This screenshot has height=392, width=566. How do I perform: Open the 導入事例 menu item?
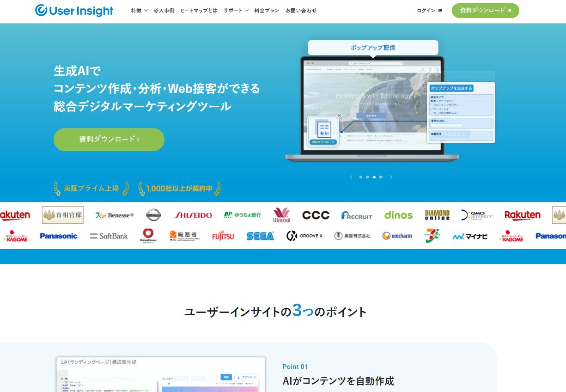point(164,11)
